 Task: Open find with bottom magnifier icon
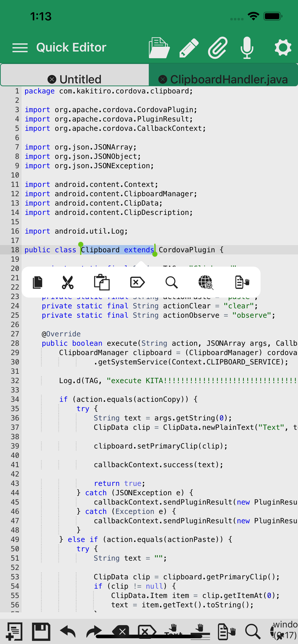tap(253, 631)
